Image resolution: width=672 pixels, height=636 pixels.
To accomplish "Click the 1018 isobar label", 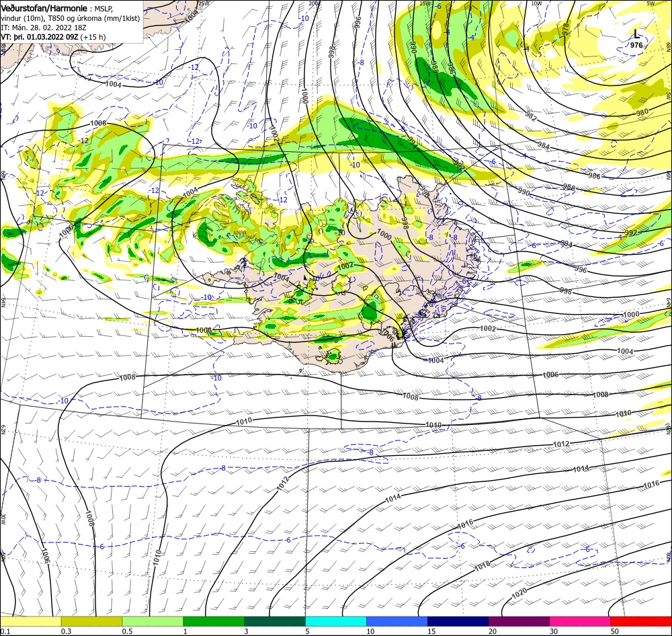I will [x=482, y=566].
